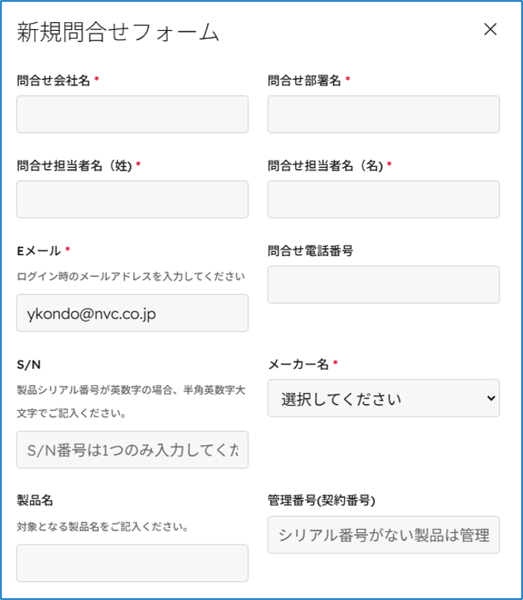This screenshot has height=600, width=523.
Task: Click the 新規問合せフォーム heading
Action: click(118, 31)
